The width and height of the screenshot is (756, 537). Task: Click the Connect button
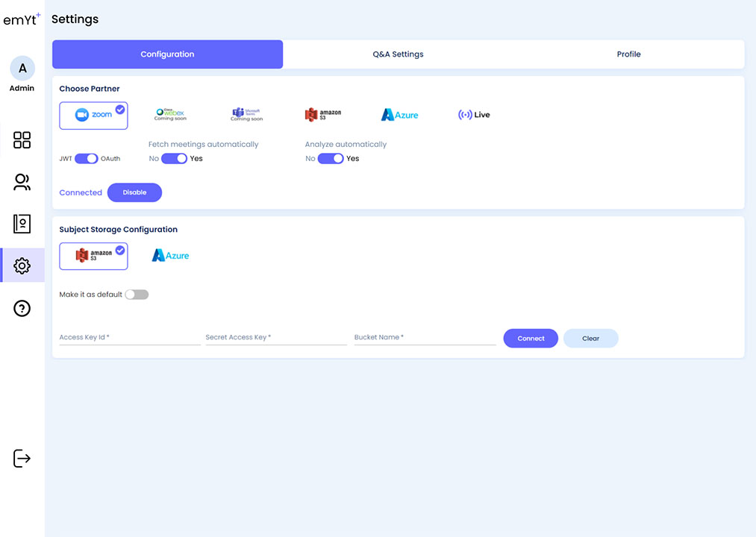tap(531, 339)
